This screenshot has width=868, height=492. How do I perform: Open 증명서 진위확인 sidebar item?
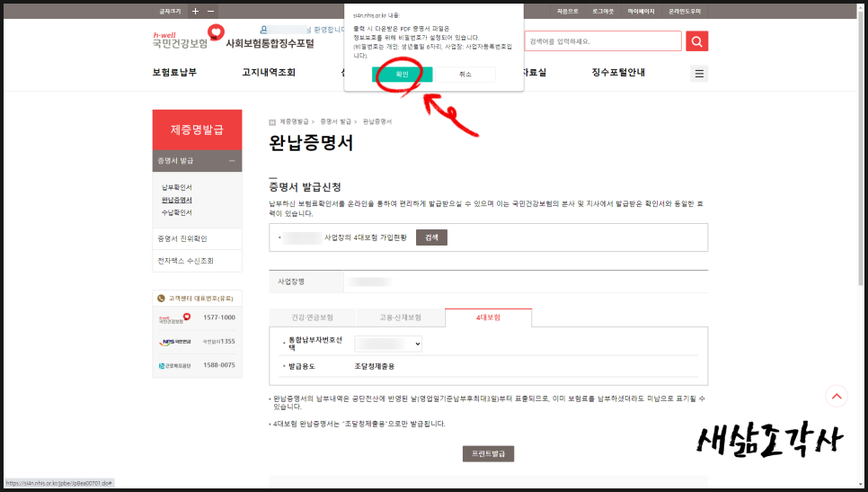click(x=197, y=238)
